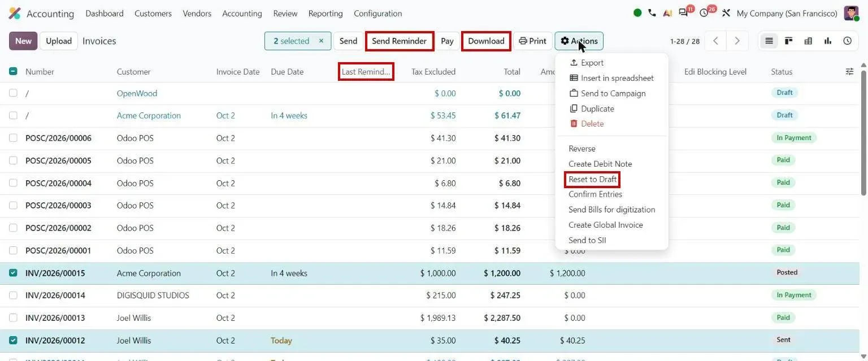Click the green online status indicator
The image size is (868, 361).
(637, 13)
